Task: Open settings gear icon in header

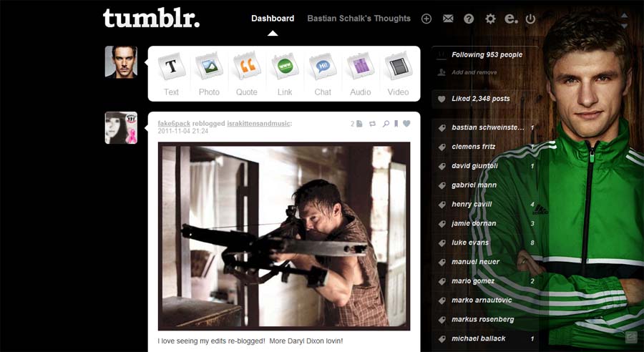Action: click(x=490, y=19)
